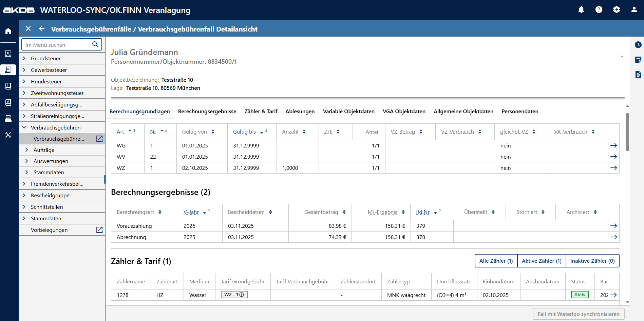Show Alle Zähler (1) filter
This screenshot has height=321, width=644.
pyautogui.click(x=496, y=261)
